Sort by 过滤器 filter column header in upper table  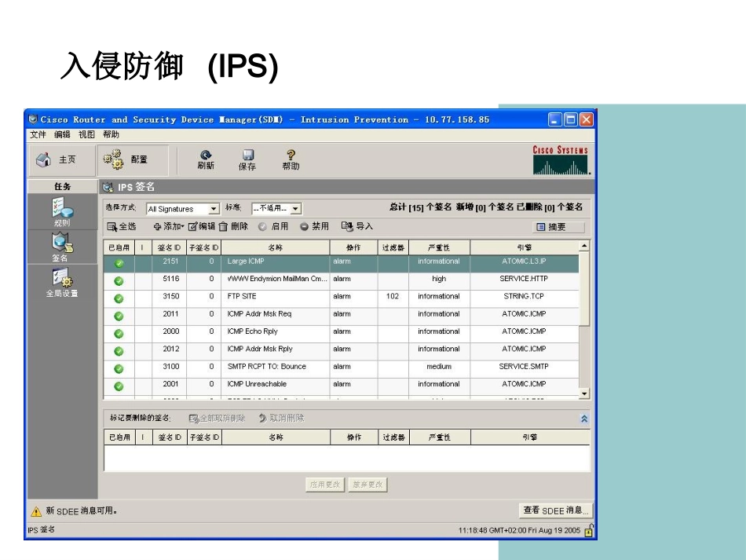393,247
